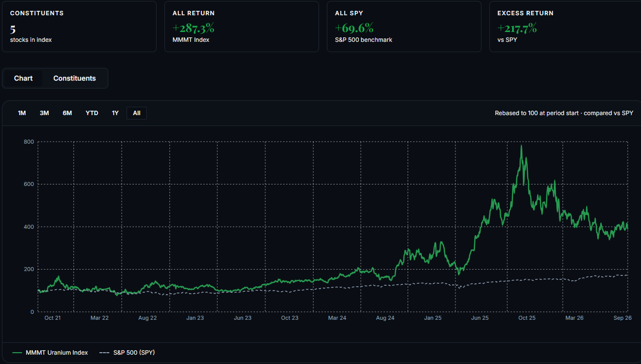Click the dashed SPY legend line swatch
The height and width of the screenshot is (364, 641).
click(104, 353)
